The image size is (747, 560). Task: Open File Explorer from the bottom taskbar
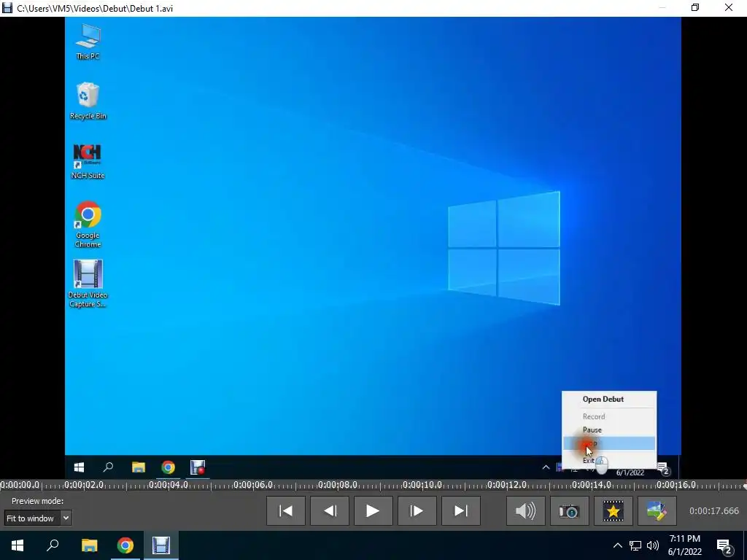[89, 545]
